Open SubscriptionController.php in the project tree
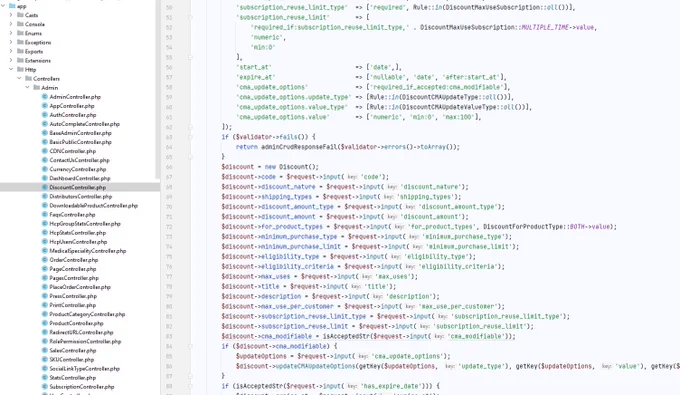 [82, 387]
